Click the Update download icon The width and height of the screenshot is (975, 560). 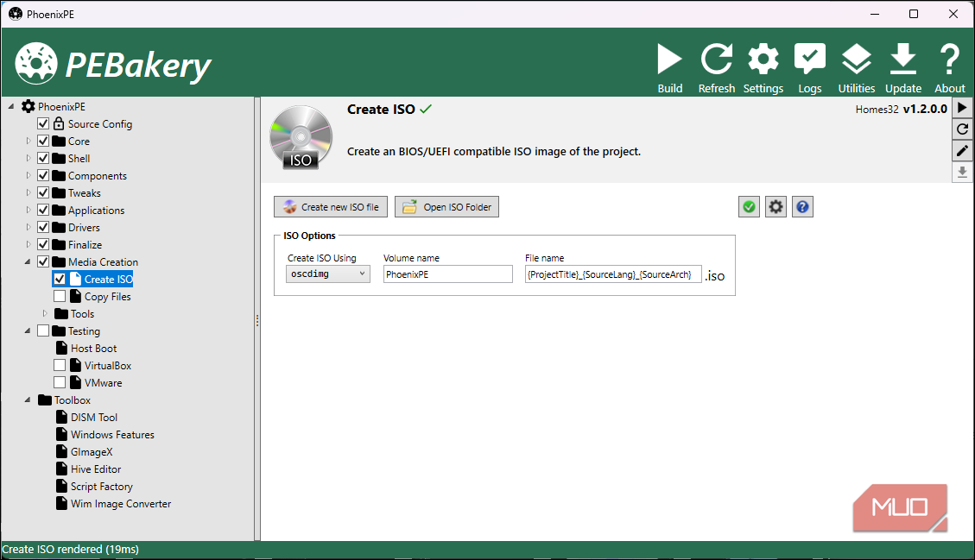(x=902, y=68)
